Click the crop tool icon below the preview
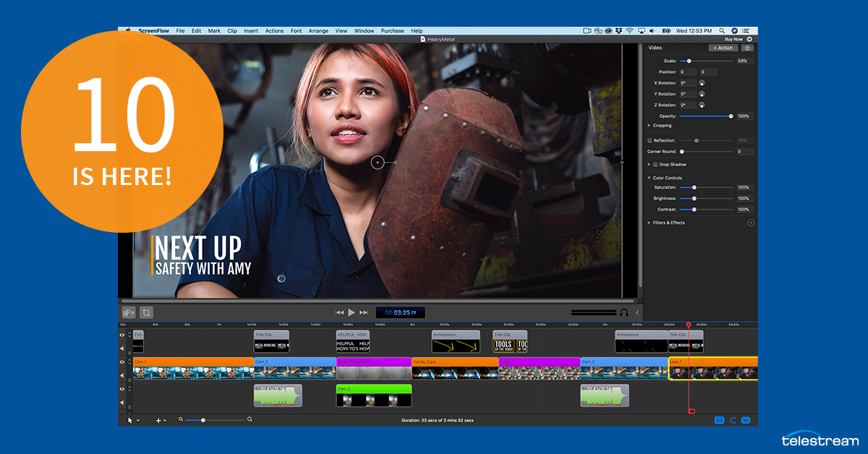 (x=146, y=312)
